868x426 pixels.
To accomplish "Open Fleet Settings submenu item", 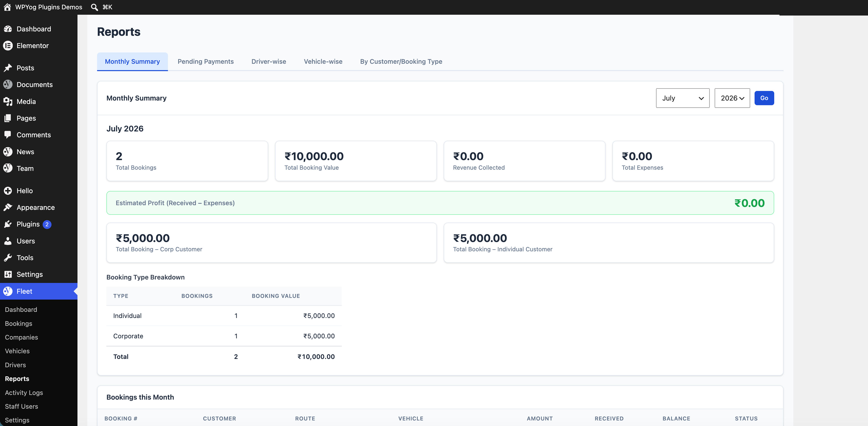I will pos(17,420).
